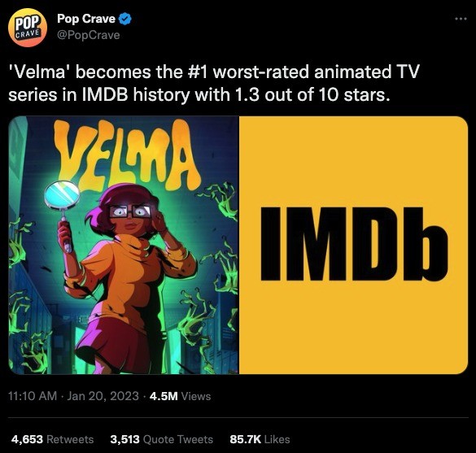476x453 pixels.
Task: Open the Velma poster image
Action: [x=124, y=245]
